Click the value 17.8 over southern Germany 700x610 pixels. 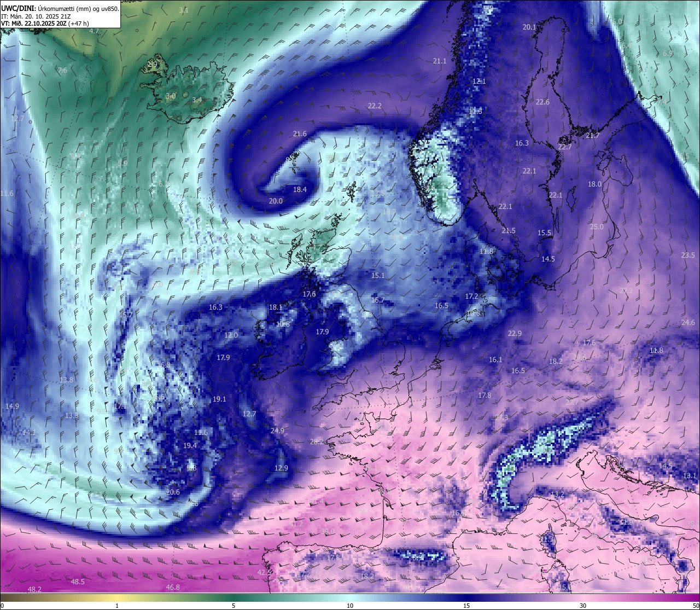[485, 395]
